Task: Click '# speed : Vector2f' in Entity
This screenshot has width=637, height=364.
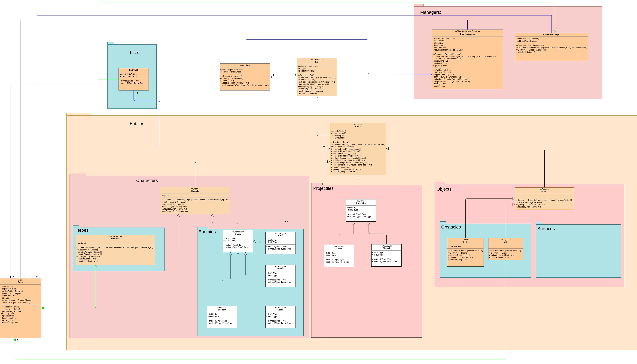Action: tap(338, 131)
